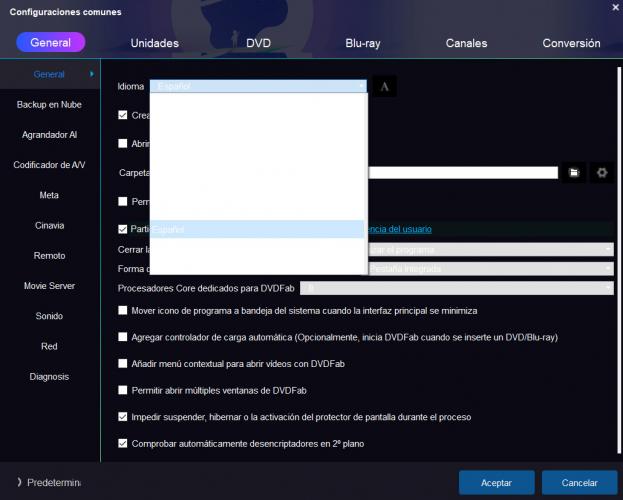Open Sonido settings in sidebar
This screenshot has width=623, height=500.
[x=49, y=316]
